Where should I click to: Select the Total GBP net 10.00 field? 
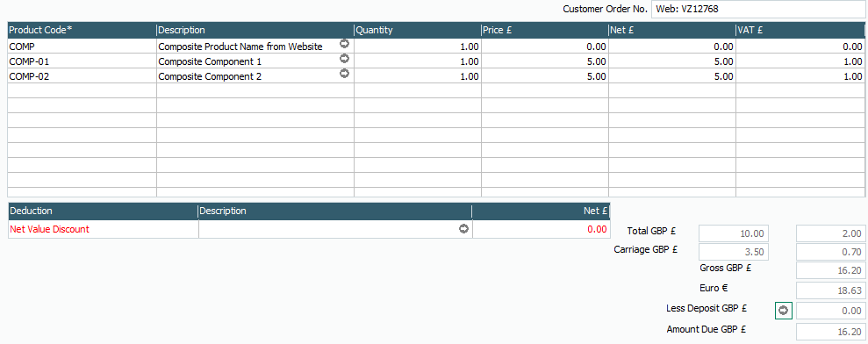(x=734, y=233)
